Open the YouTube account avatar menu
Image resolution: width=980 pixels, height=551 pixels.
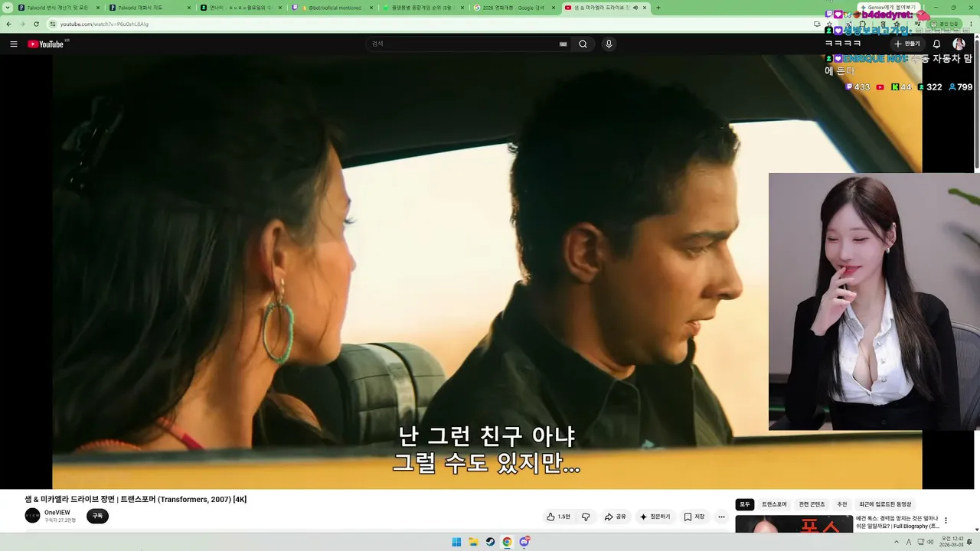point(959,44)
